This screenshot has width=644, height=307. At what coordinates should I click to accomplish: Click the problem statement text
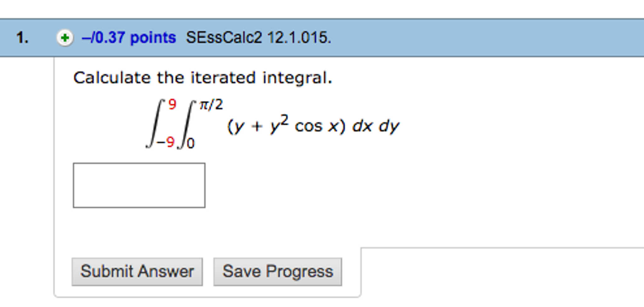203,77
